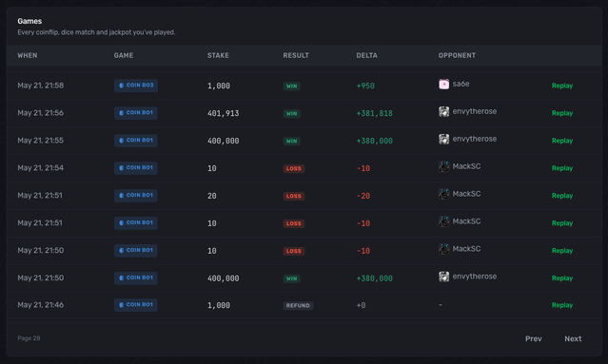
Task: Select opponent name sa6e
Action: (x=461, y=84)
